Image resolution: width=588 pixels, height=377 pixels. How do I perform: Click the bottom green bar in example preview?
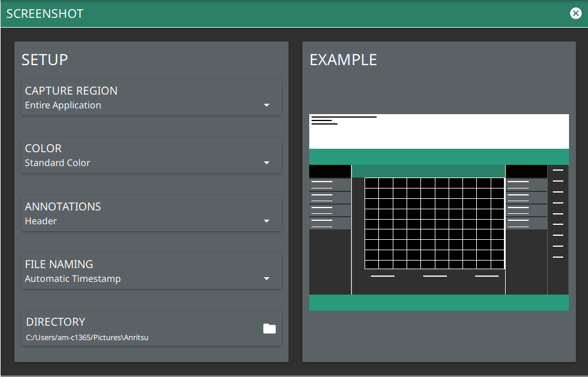[x=439, y=303]
